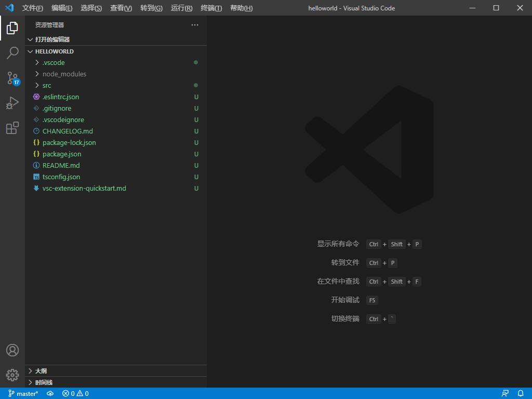Image resolution: width=532 pixels, height=399 pixels.
Task: Click the publish to cloud sync icon
Action: (50, 394)
